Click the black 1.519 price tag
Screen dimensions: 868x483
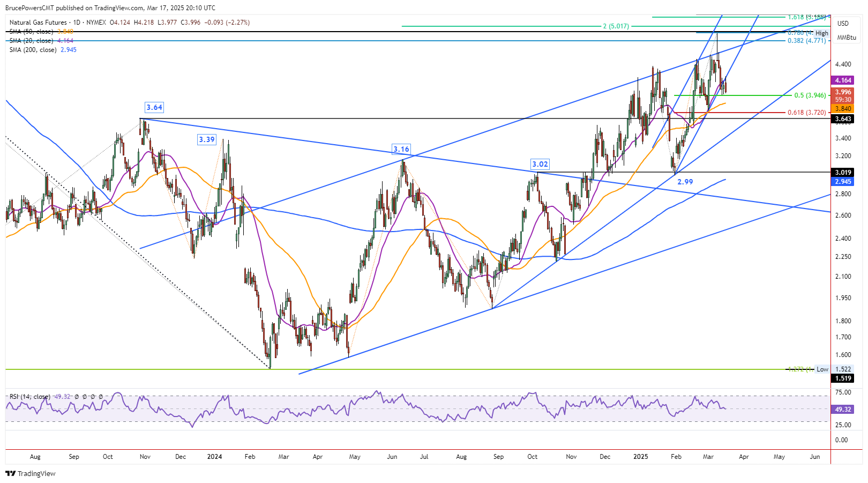pos(843,378)
